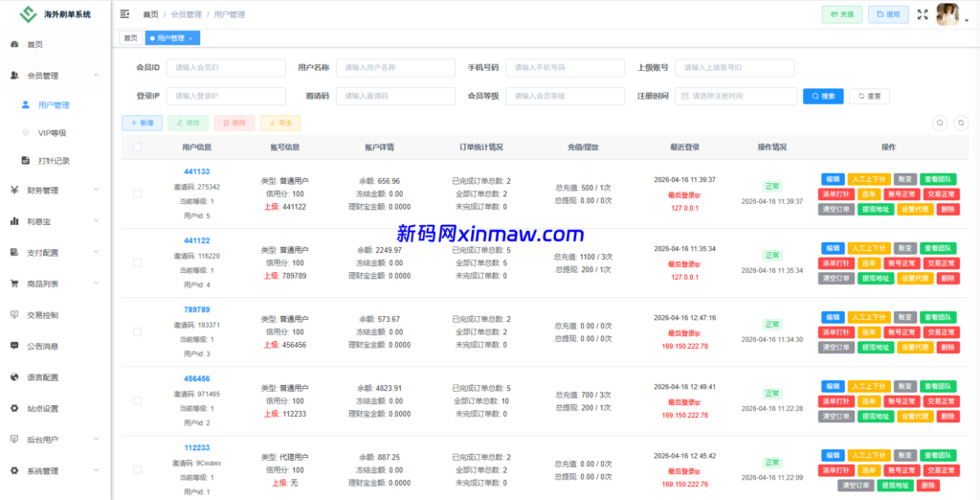Click 账变 for user 789789

point(905,317)
